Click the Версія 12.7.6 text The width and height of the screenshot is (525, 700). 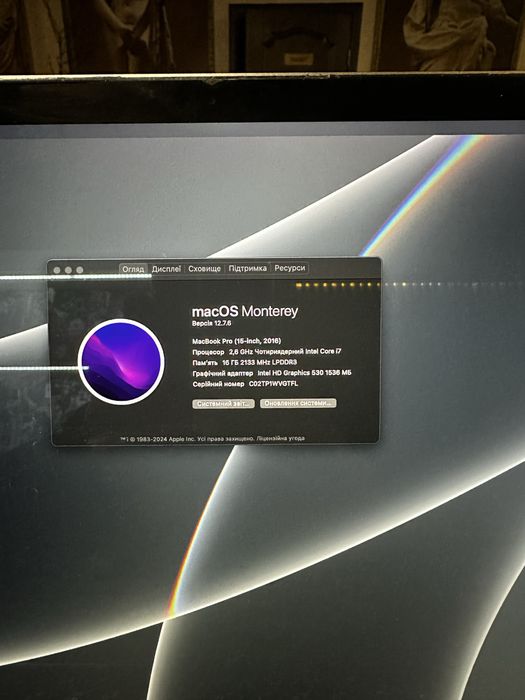coord(212,323)
